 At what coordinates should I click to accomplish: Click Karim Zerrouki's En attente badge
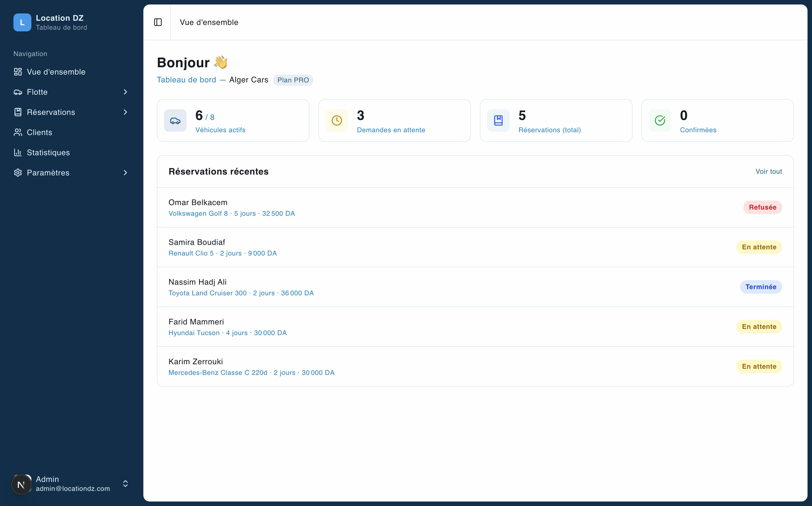tap(759, 366)
